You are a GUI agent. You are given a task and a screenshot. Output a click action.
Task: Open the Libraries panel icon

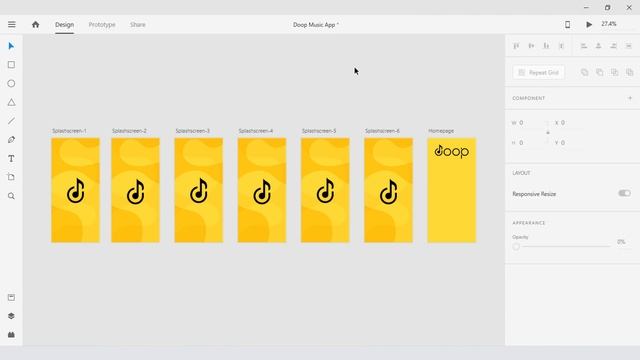pyautogui.click(x=11, y=298)
